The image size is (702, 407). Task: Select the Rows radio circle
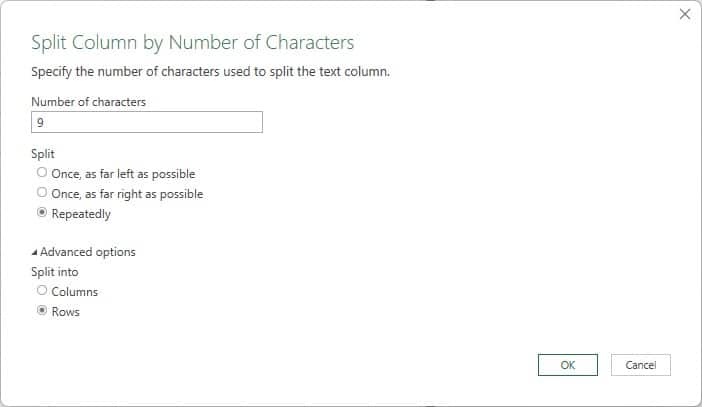pyautogui.click(x=41, y=311)
